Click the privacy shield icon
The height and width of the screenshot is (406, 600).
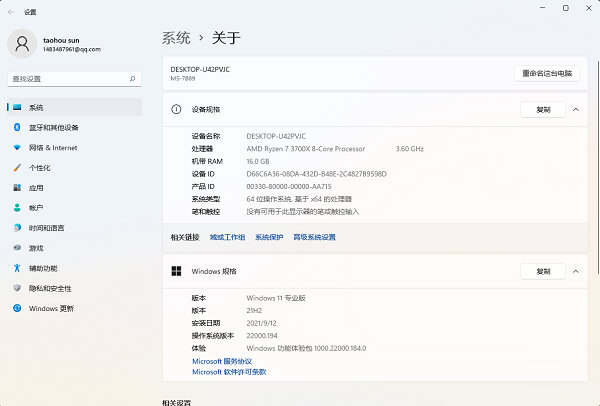[x=17, y=288]
